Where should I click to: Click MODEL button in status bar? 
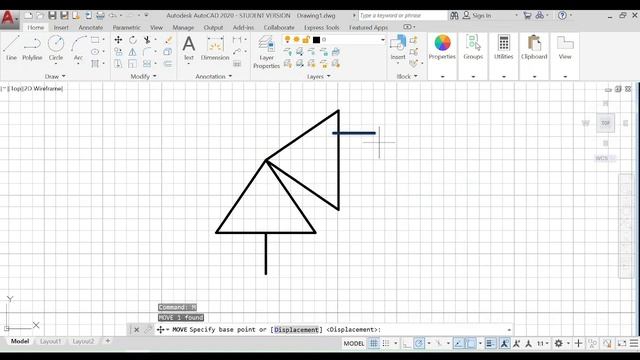[353, 344]
